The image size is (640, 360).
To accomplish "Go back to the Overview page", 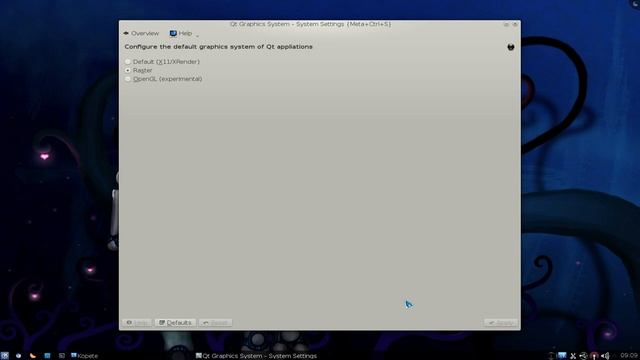I will coord(141,33).
